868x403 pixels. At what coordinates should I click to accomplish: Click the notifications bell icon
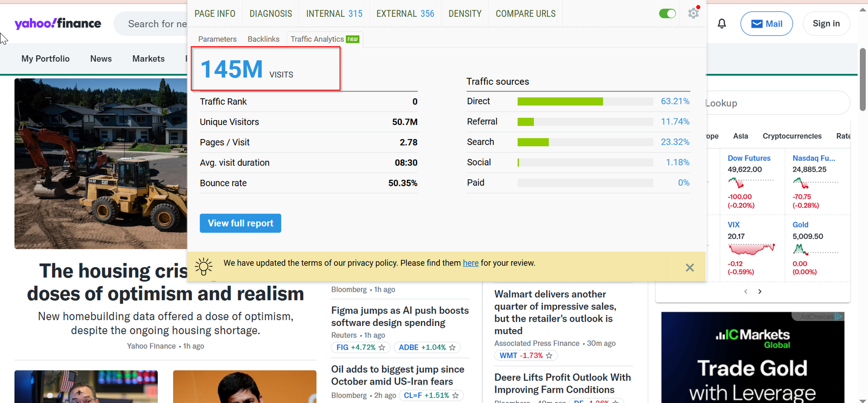[x=722, y=23]
